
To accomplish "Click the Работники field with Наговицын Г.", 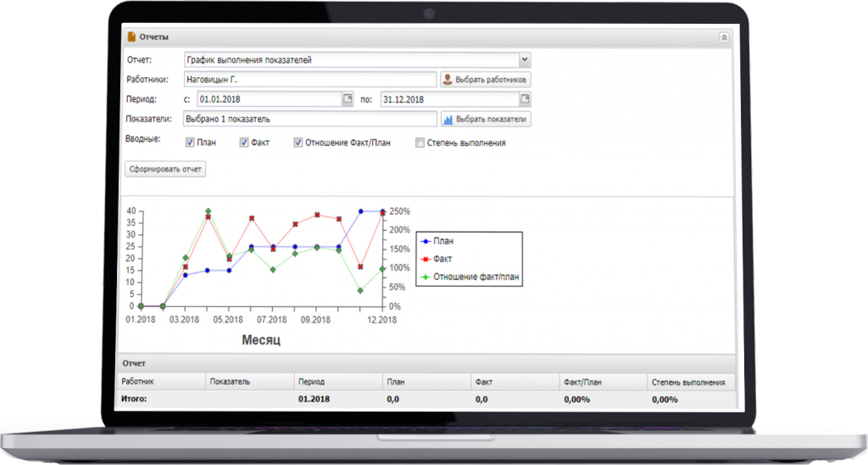I will 310,79.
